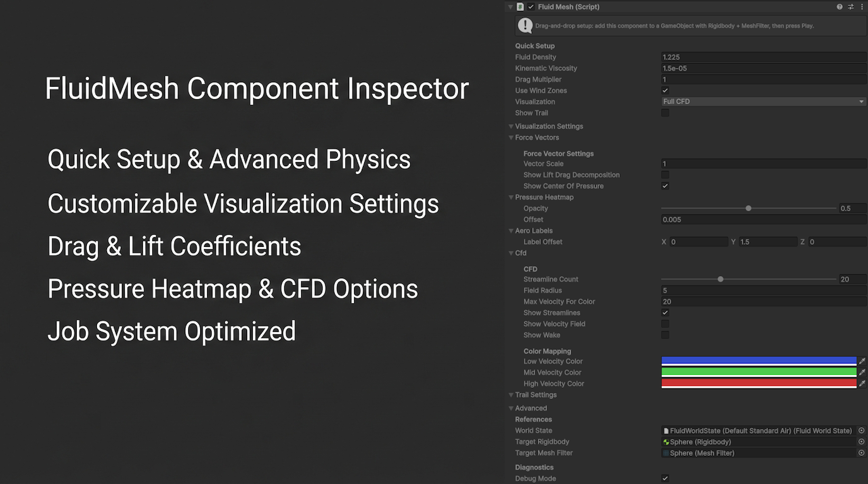Collapse the Pressure Heatmap foldout

point(511,197)
